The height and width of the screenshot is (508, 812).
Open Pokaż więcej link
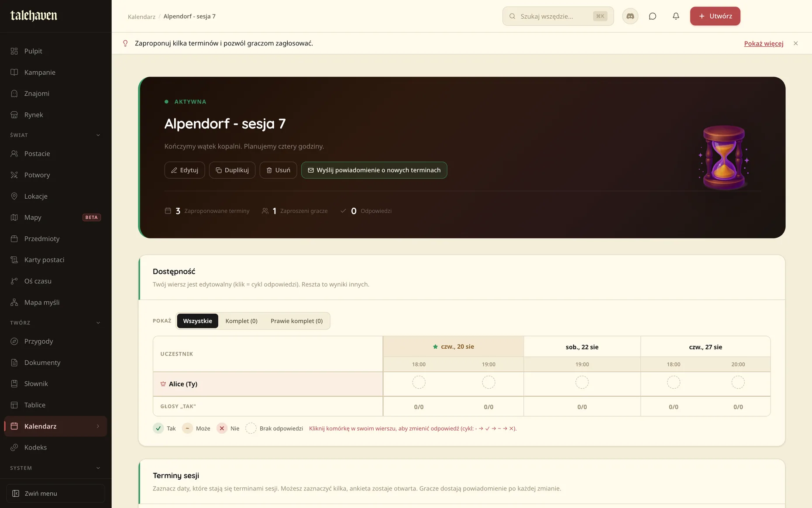tap(764, 43)
